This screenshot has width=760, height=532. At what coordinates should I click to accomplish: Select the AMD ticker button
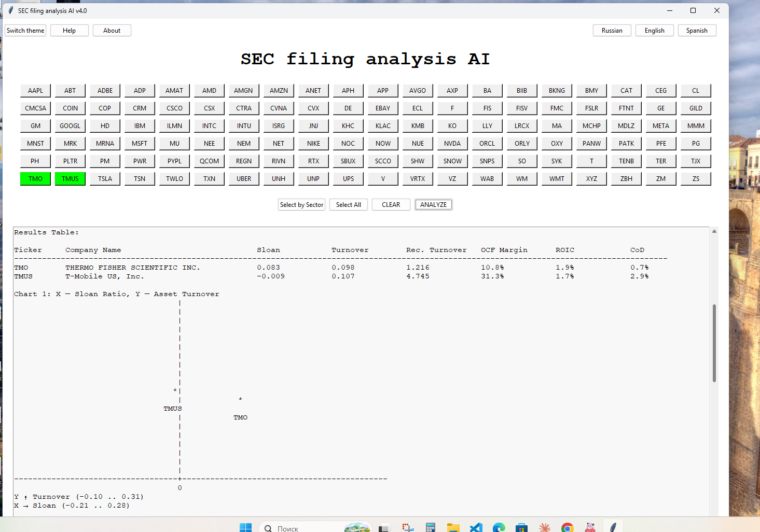209,91
